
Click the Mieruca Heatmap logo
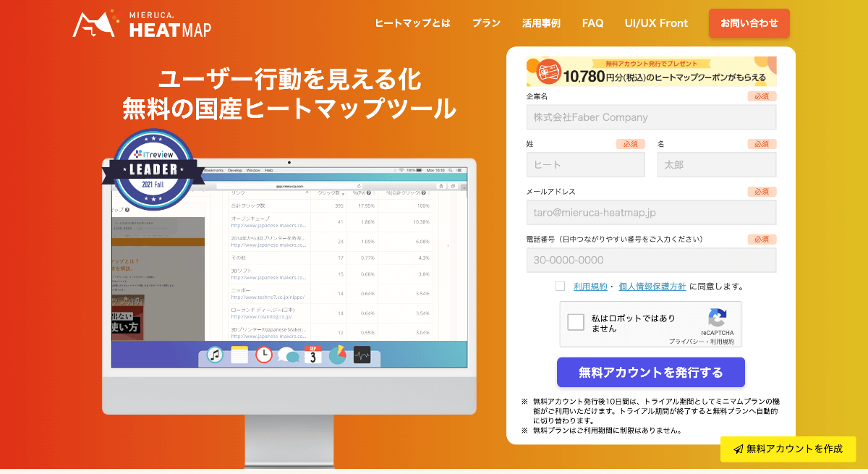click(142, 24)
